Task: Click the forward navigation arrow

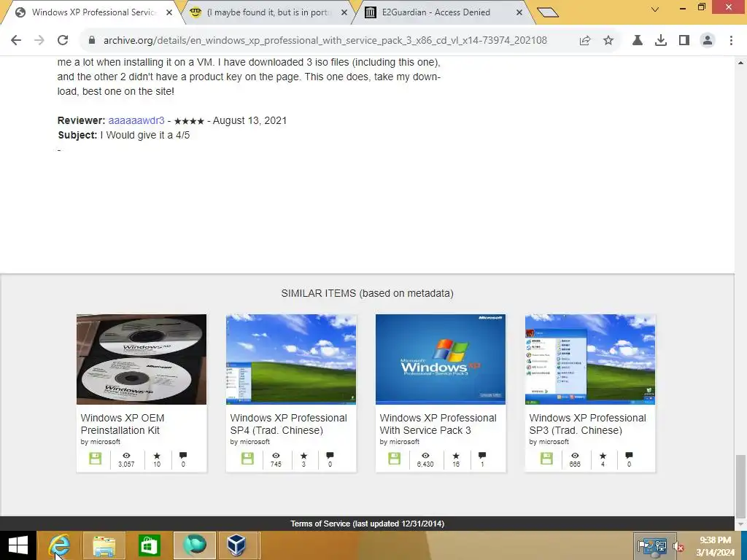Action: coord(39,41)
